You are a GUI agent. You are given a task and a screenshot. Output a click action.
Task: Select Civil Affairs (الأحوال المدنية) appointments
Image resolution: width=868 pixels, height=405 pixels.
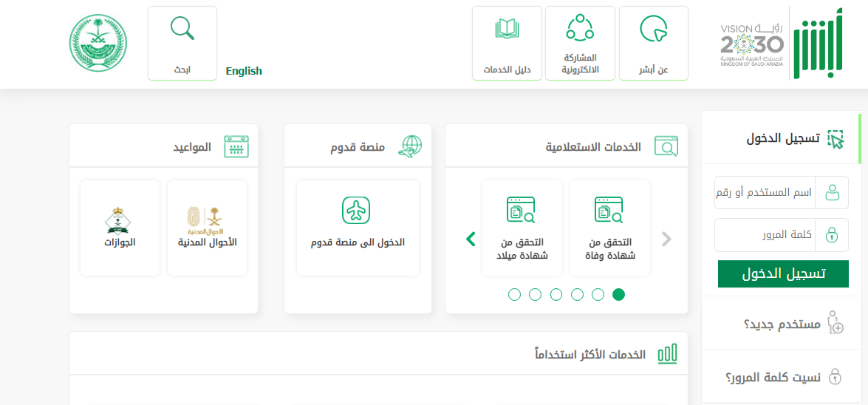point(208,228)
